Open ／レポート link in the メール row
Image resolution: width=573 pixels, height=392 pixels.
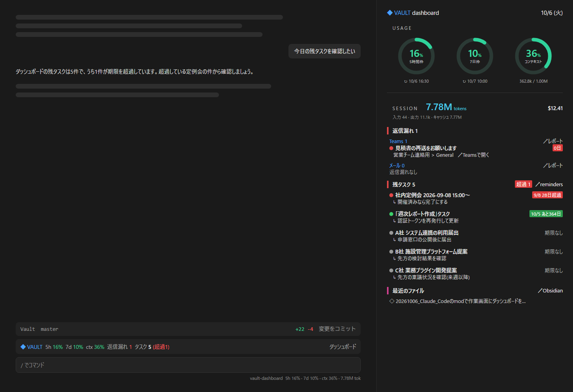(x=553, y=165)
